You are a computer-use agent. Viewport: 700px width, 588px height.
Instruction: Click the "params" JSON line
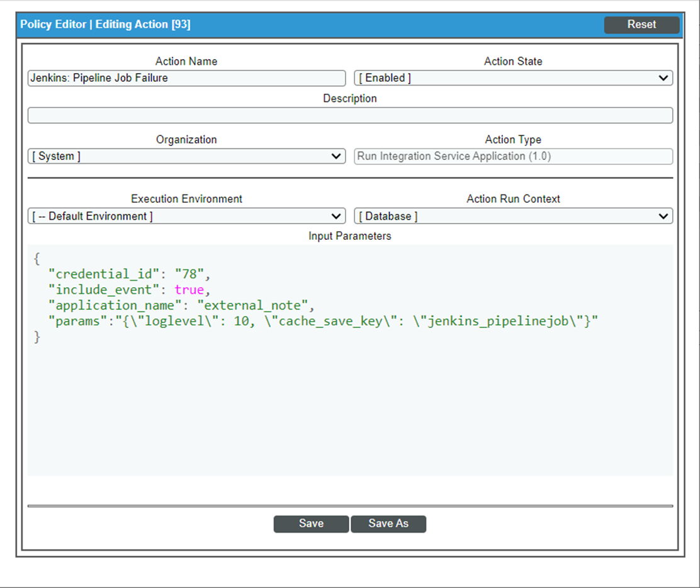pos(323,321)
